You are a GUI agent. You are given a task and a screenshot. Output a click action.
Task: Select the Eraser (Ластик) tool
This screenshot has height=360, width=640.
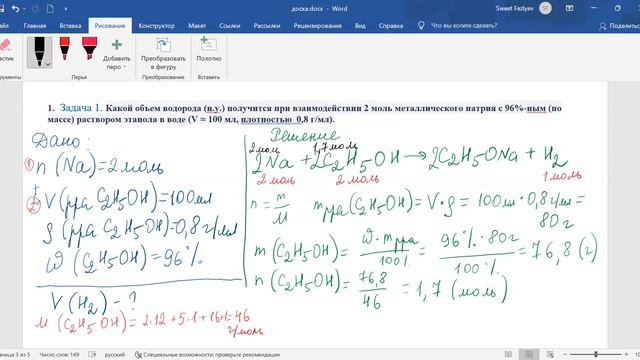click(6, 50)
